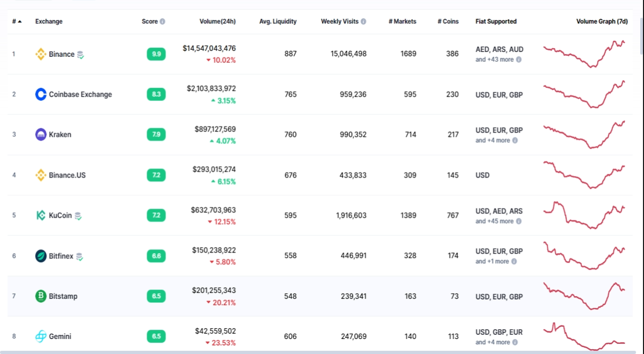Click Kraken's 7d volume graph thumbnail
The image size is (644, 354).
pos(584,135)
